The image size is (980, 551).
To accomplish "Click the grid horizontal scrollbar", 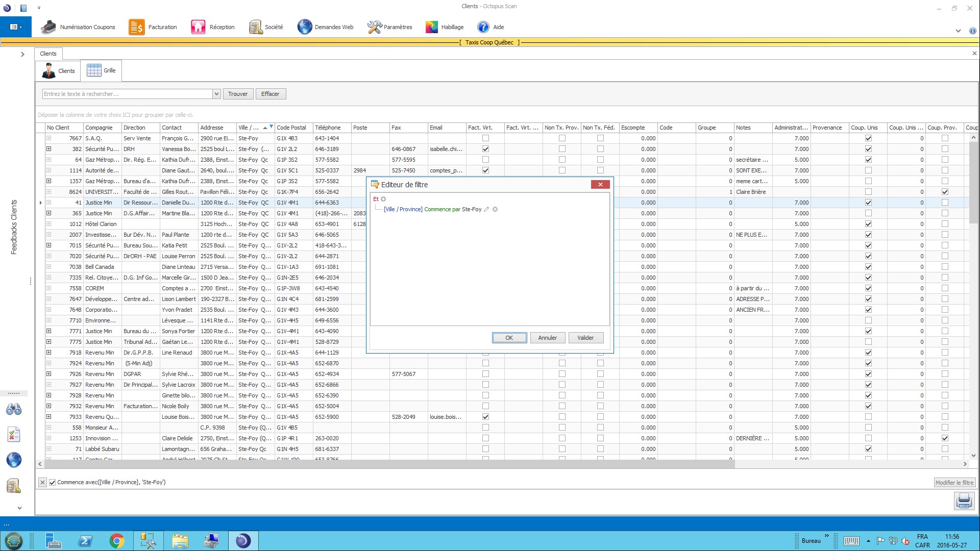I will (x=389, y=464).
